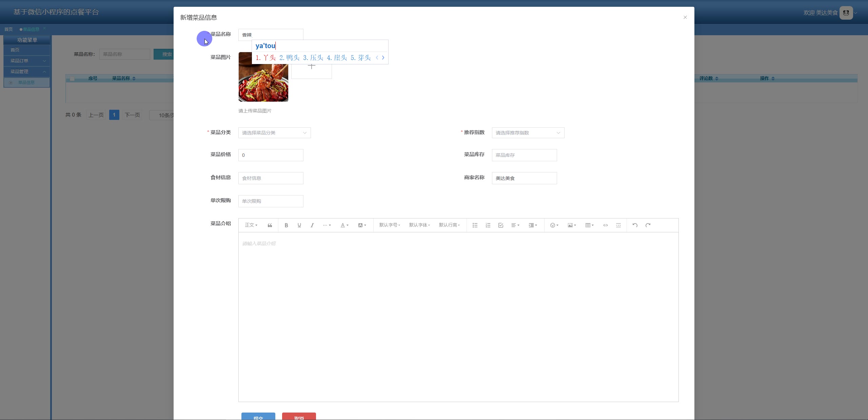Viewport: 868px width, 420px height.
Task: Click the italic icon
Action: 312,225
